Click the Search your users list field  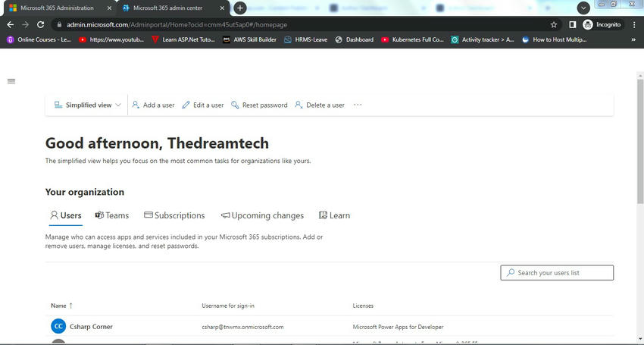557,273
